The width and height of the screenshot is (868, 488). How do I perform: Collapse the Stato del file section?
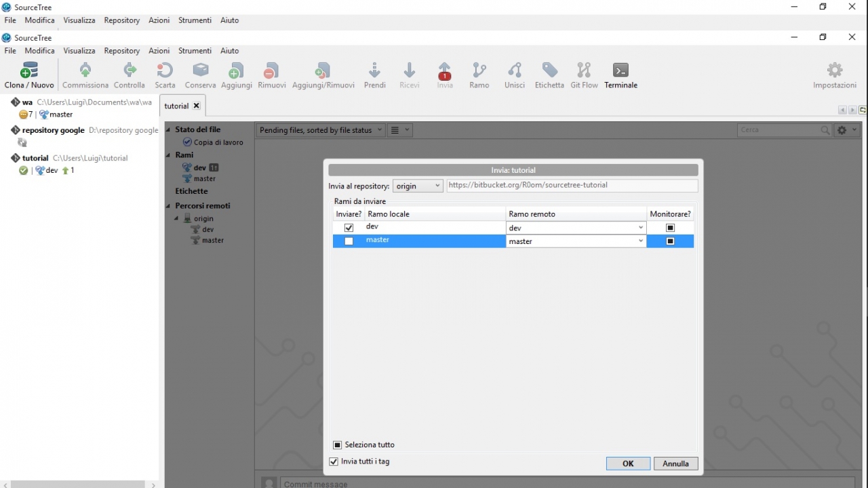pos(169,129)
